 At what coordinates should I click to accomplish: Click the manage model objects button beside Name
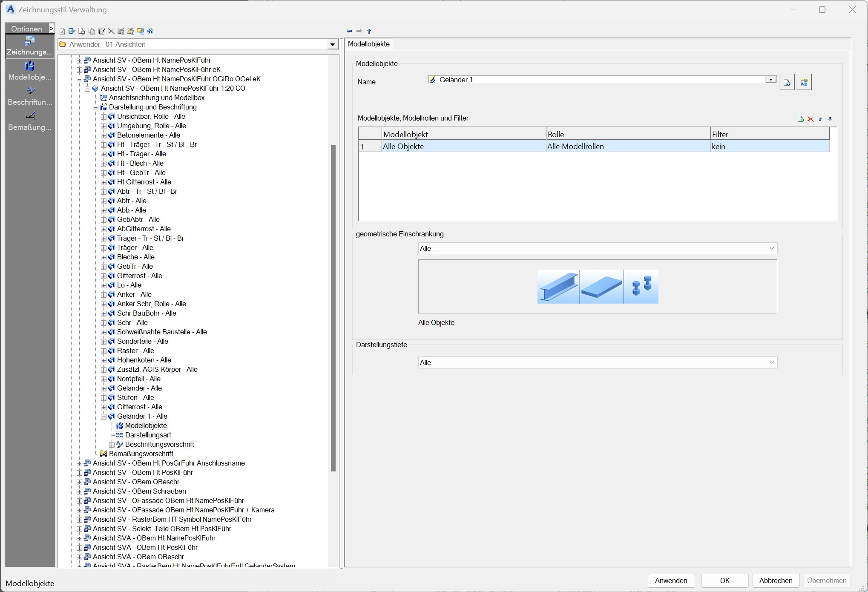pyautogui.click(x=804, y=82)
